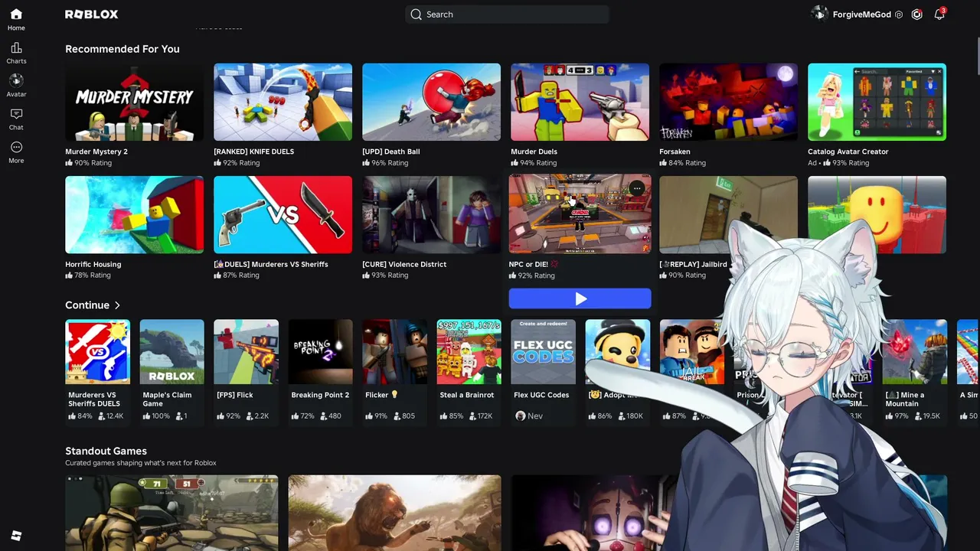Click the icon at the sidebar bottom
Image resolution: width=980 pixels, height=551 pixels.
16,536
